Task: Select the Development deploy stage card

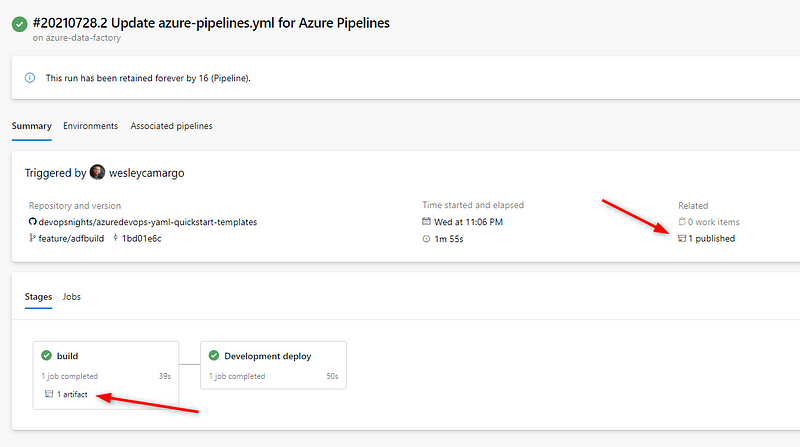Action: click(273, 365)
